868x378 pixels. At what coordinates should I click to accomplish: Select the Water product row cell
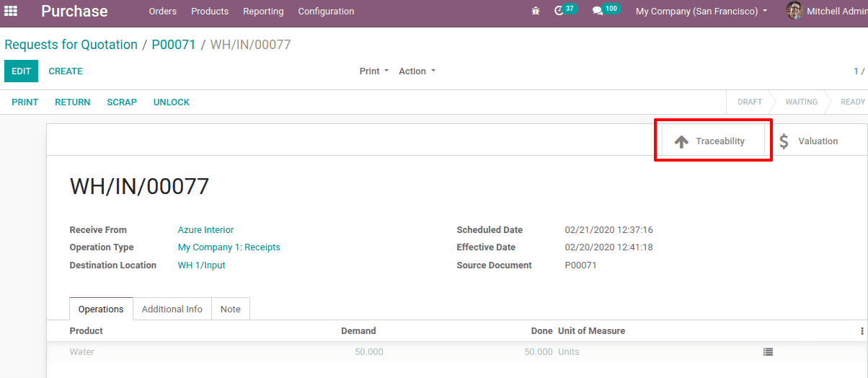point(82,352)
